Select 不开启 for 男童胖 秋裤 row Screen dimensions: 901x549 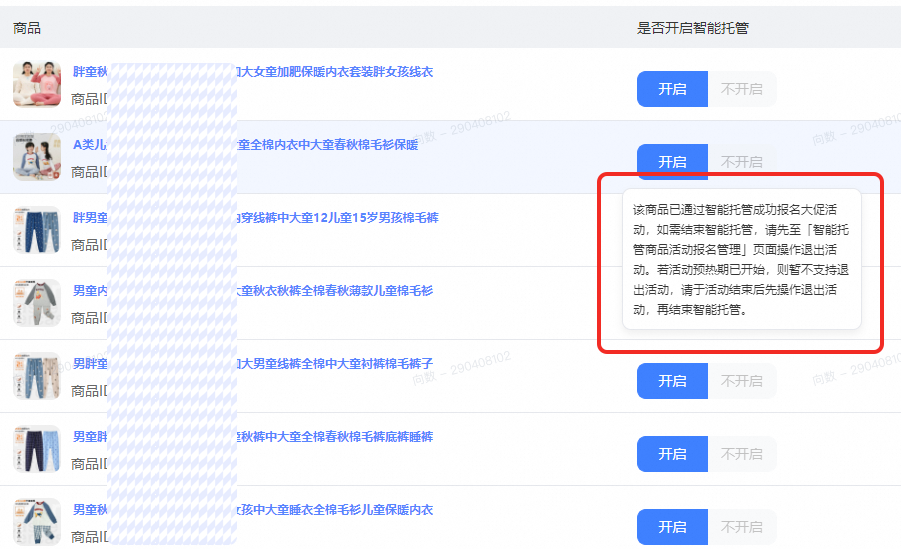pos(742,454)
